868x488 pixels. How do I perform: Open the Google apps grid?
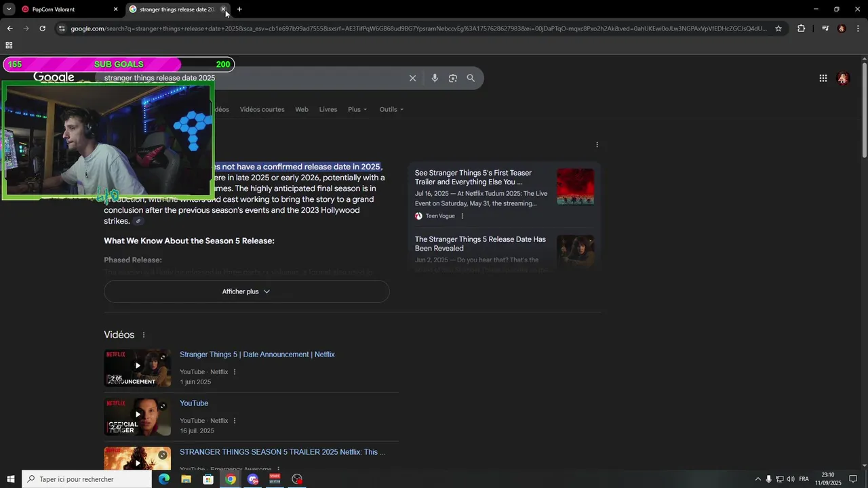823,78
